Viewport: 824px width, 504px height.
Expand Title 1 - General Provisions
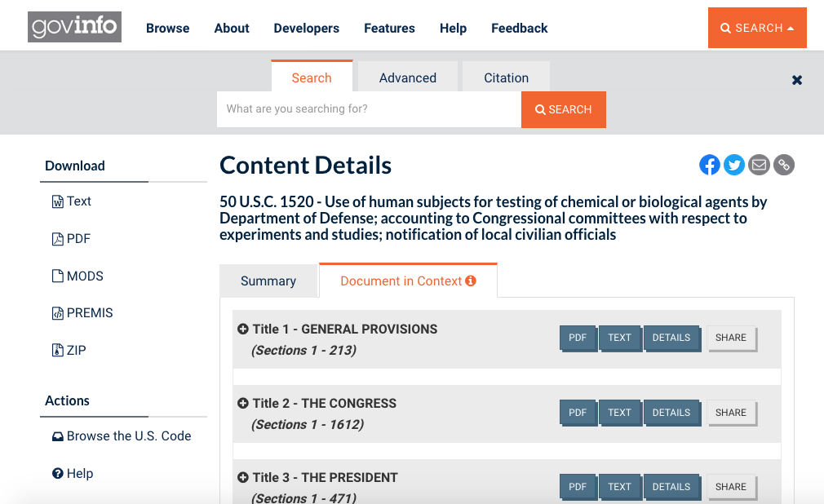243,329
